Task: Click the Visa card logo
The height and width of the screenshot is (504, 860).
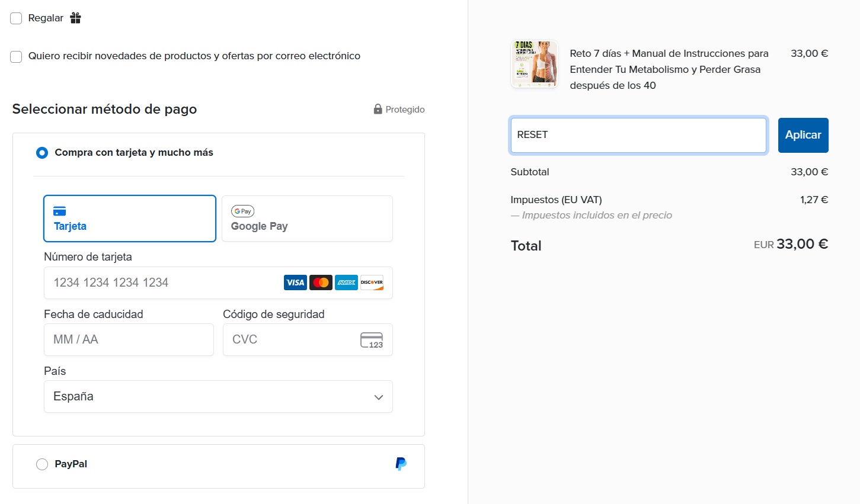Action: [x=295, y=283]
